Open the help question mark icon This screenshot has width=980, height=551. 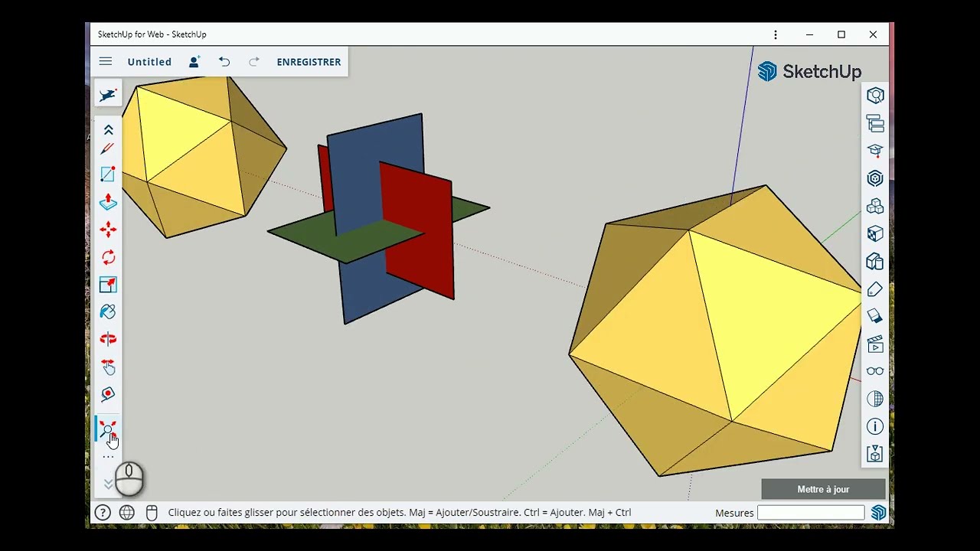click(103, 513)
